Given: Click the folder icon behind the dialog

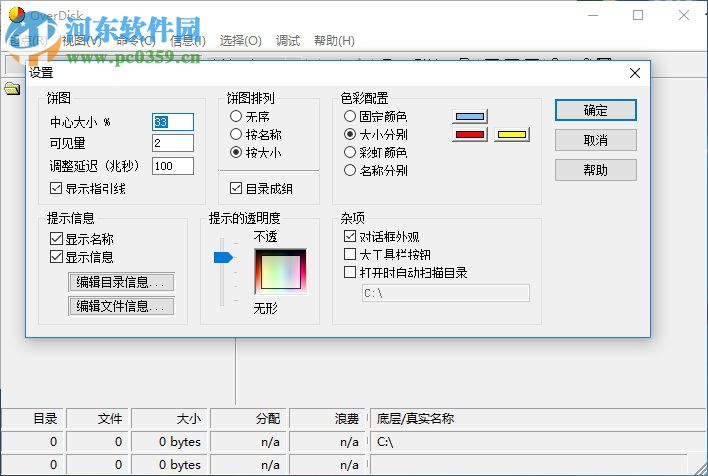Looking at the screenshot, I should (x=12, y=88).
